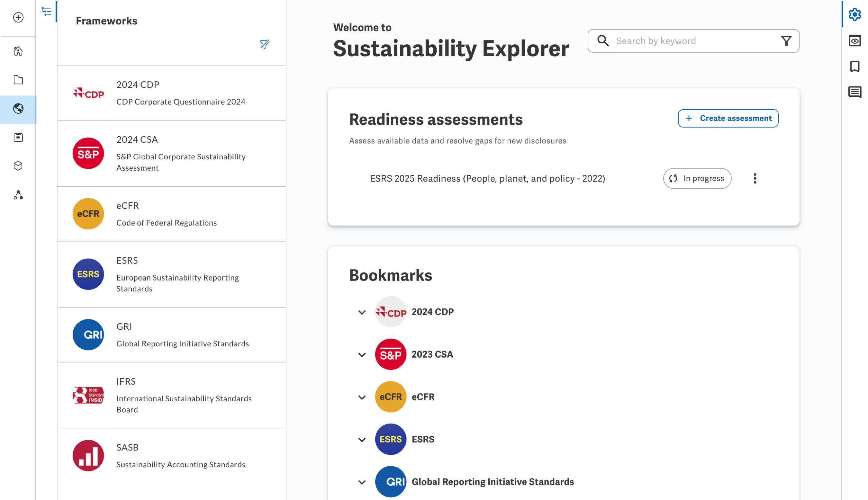Open the reports clipboard icon
The width and height of the screenshot is (868, 500).
coord(18,137)
